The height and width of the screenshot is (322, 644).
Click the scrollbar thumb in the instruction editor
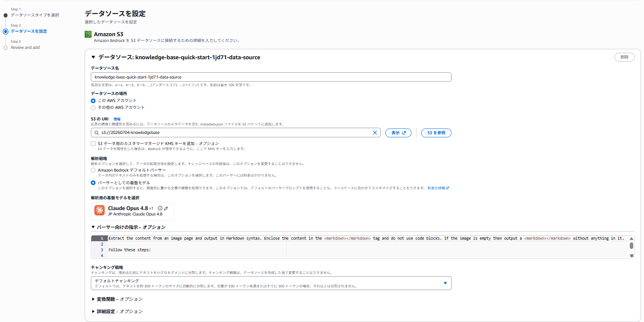point(631,245)
